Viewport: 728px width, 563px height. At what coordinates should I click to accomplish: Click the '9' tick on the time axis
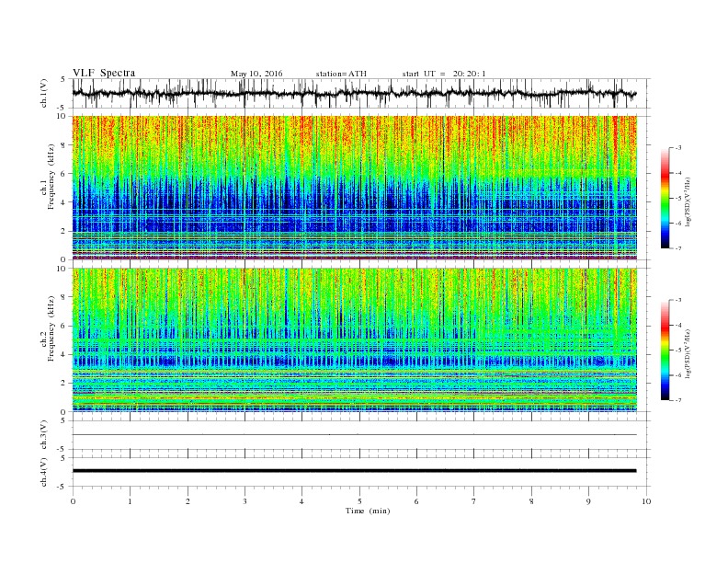click(x=588, y=501)
